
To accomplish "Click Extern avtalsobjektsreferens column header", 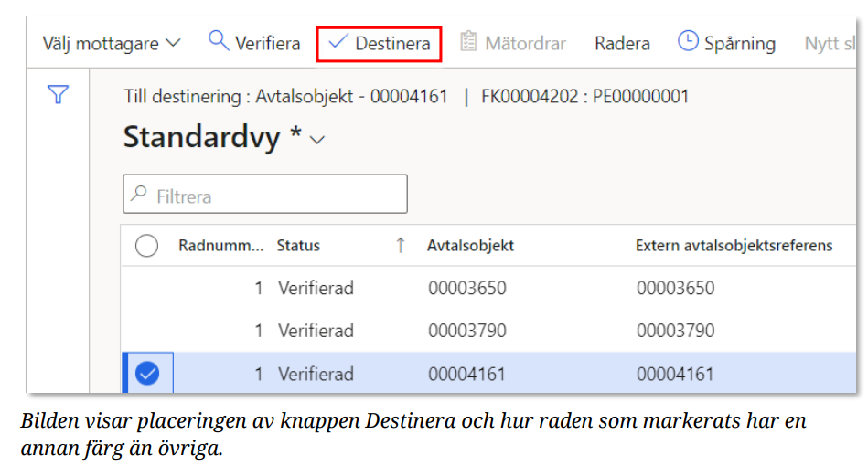I will click(734, 245).
